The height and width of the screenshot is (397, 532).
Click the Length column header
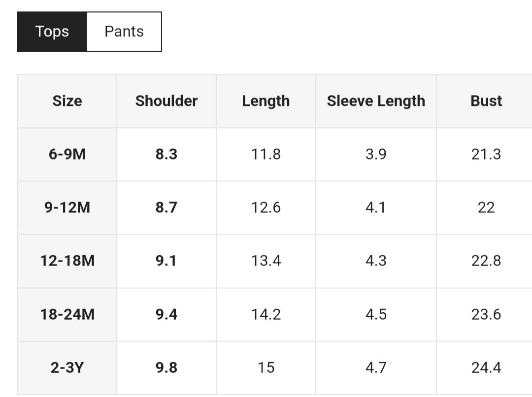point(266,101)
